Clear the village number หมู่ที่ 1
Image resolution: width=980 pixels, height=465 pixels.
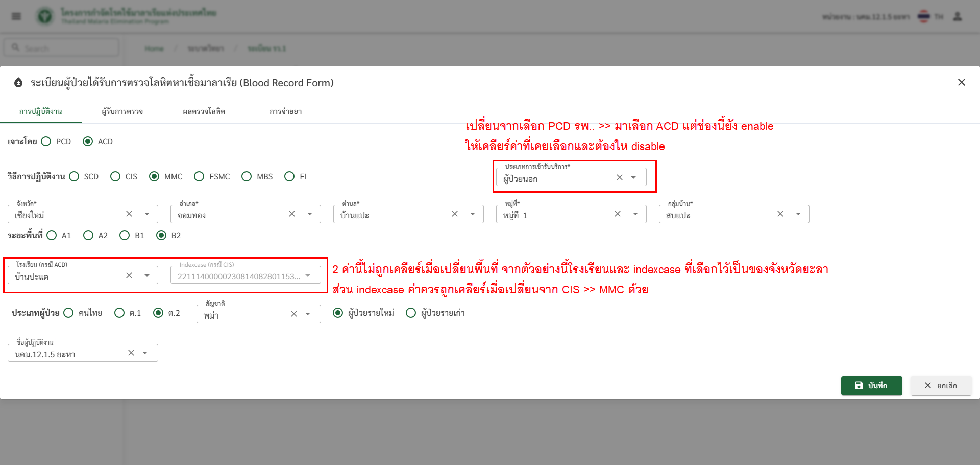[x=618, y=214]
